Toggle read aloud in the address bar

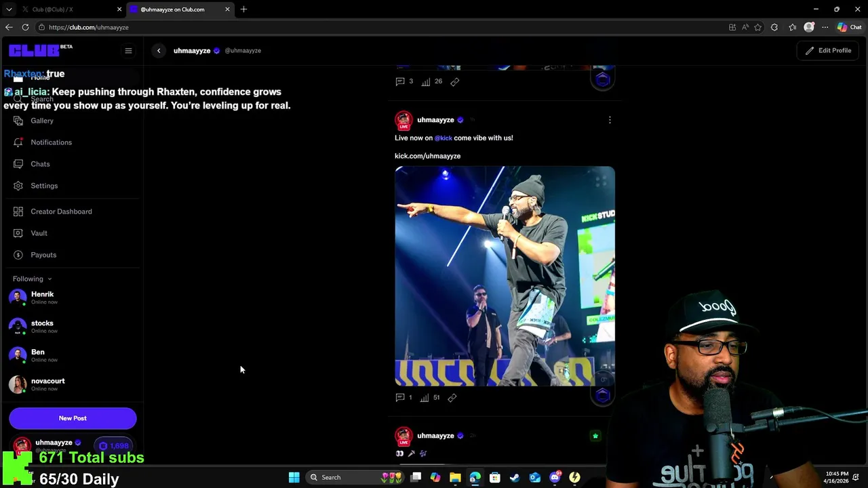click(745, 27)
